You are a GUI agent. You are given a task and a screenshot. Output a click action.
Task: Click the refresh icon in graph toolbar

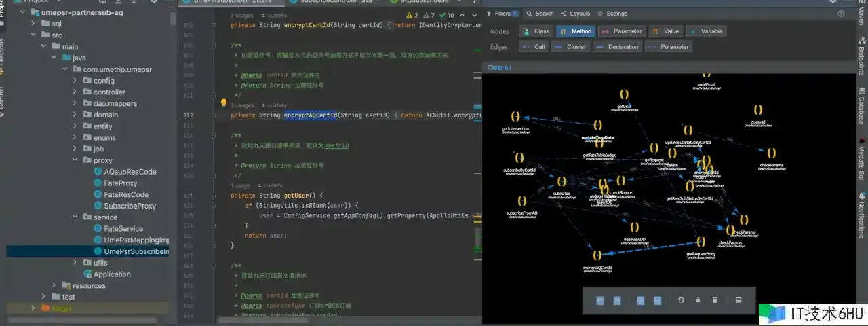(x=681, y=300)
